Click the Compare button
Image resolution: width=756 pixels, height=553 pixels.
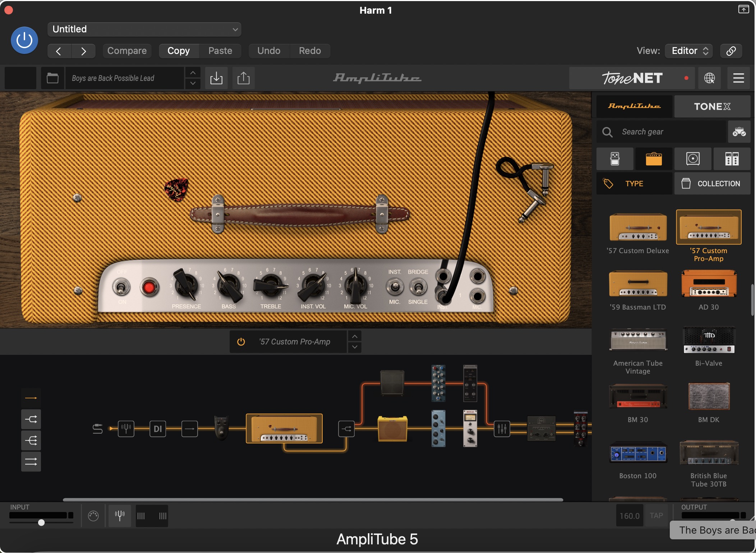[x=127, y=51]
